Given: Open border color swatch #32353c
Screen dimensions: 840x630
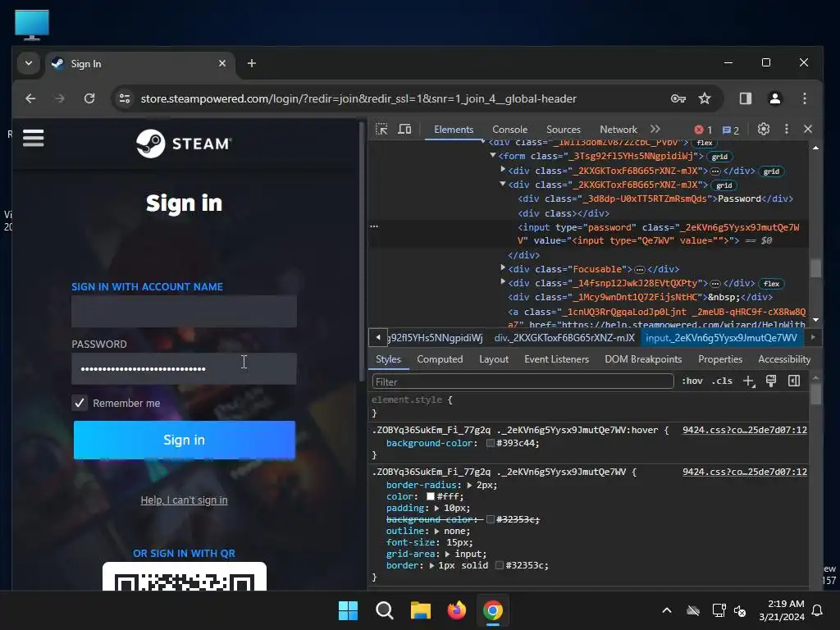Looking at the screenshot, I should pyautogui.click(x=499, y=566).
